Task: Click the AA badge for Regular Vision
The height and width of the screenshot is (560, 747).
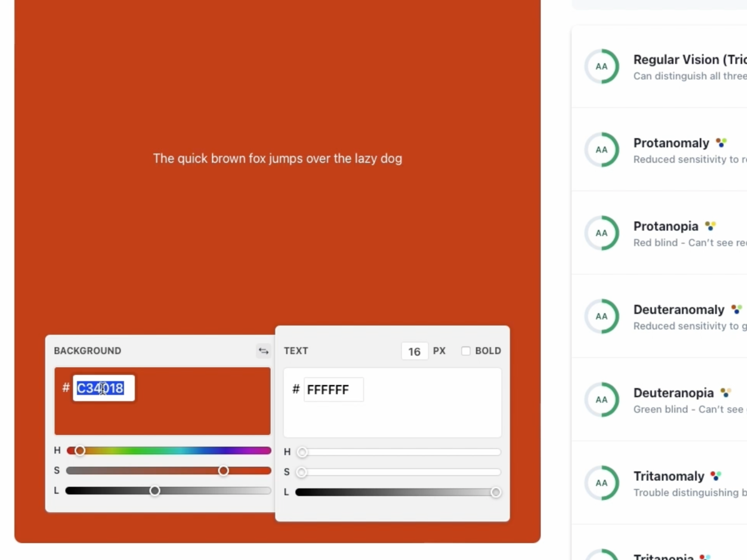Action: pos(602,66)
